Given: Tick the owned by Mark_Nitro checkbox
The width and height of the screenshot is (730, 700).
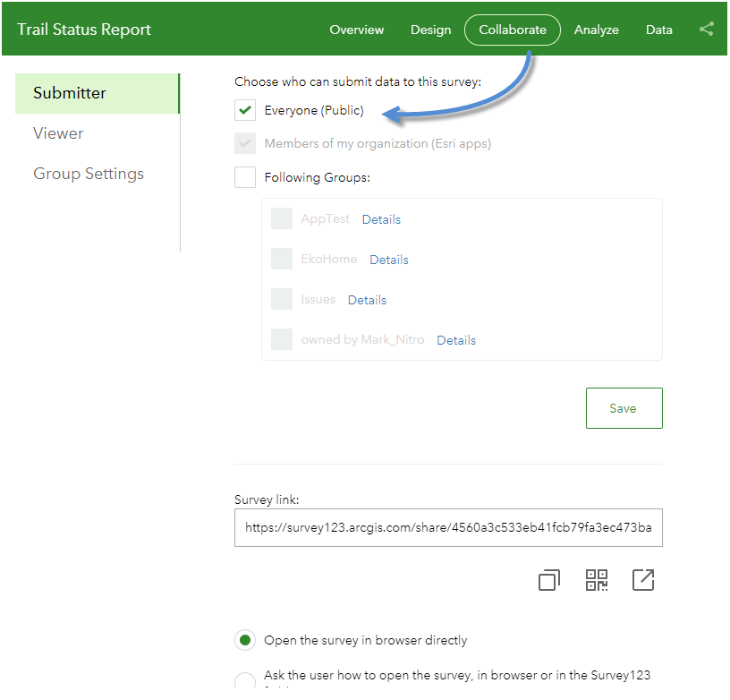Looking at the screenshot, I should [x=282, y=339].
